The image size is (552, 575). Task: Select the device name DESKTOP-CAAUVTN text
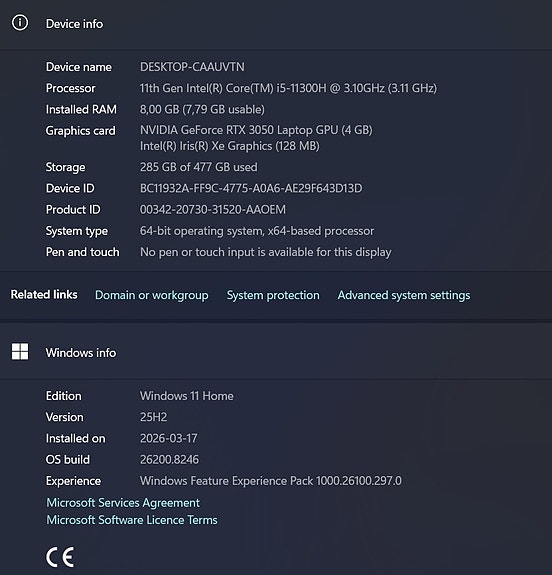coord(192,67)
